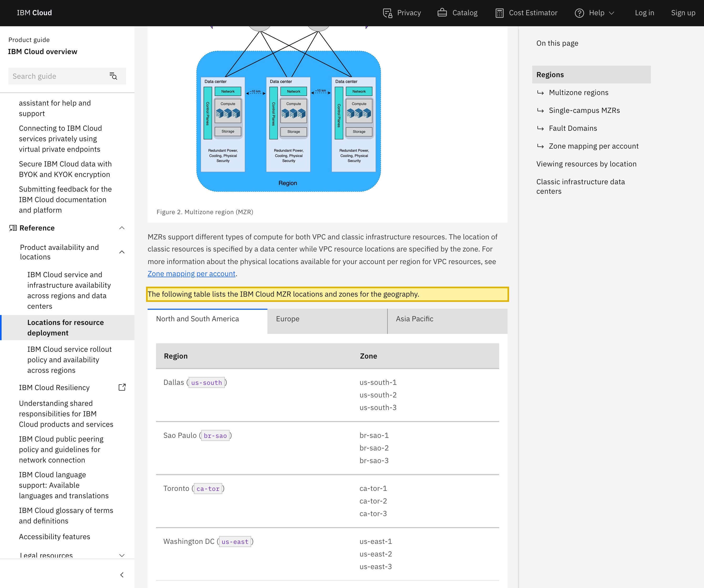Click the Sign up link
This screenshot has height=588, width=704.
click(x=683, y=13)
